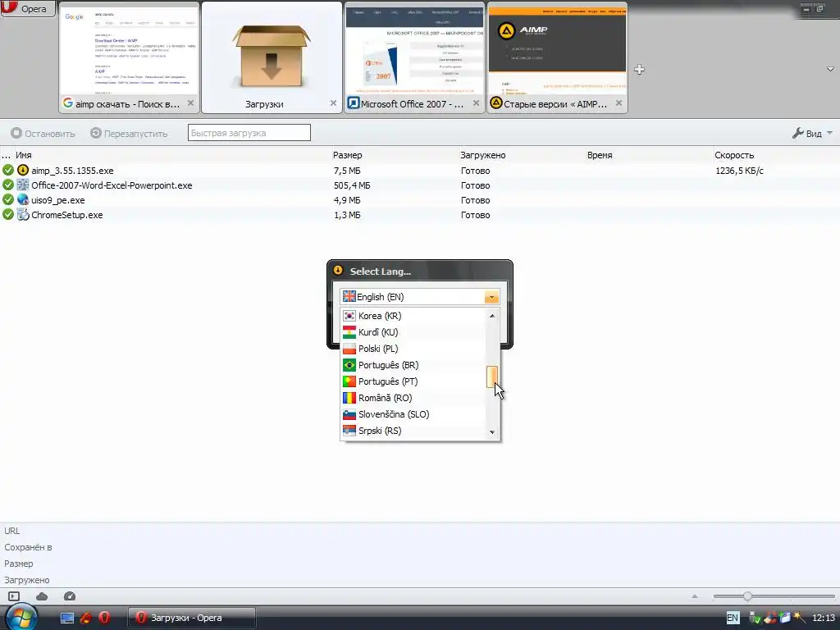Choose Polski (PL) from the language list

(413, 348)
